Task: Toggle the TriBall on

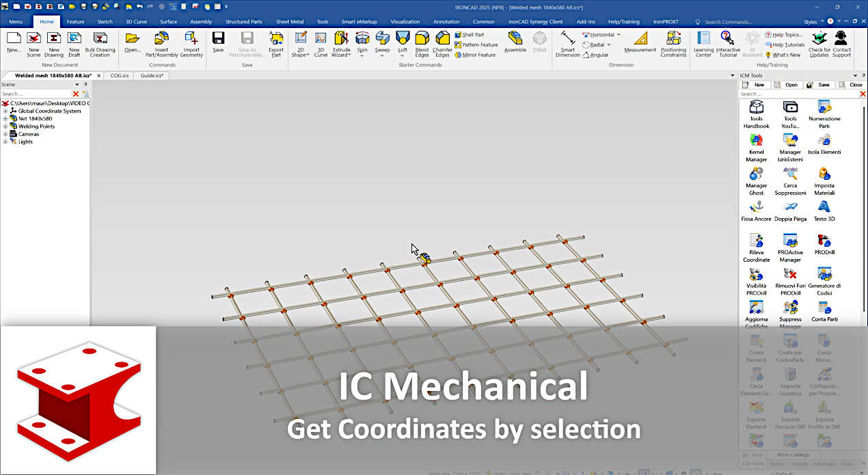Action: 539,44
